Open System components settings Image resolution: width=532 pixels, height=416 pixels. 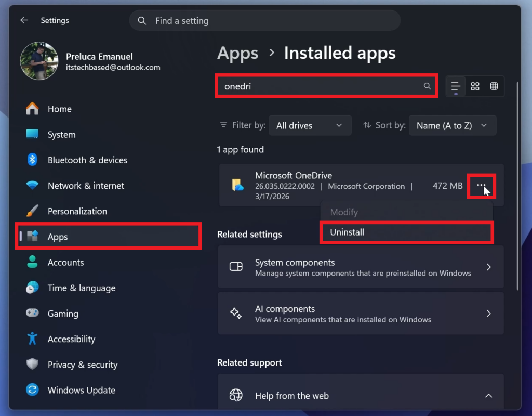tap(361, 267)
